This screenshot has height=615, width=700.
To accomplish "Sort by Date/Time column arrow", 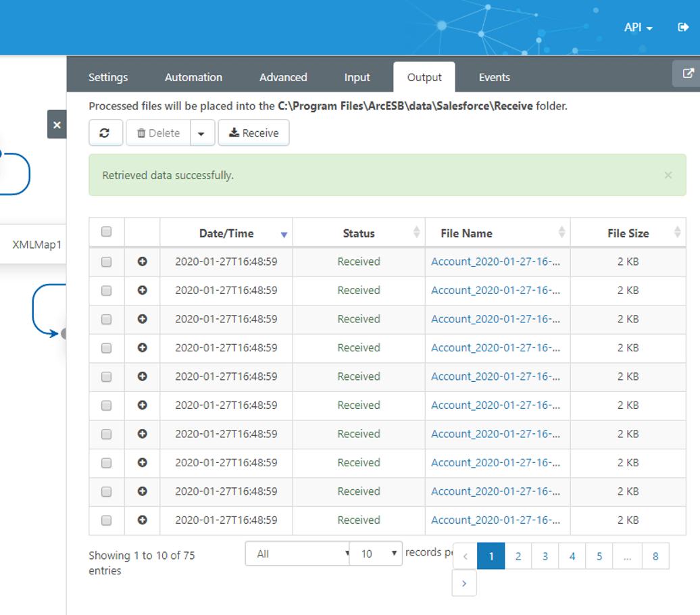I will tap(284, 234).
